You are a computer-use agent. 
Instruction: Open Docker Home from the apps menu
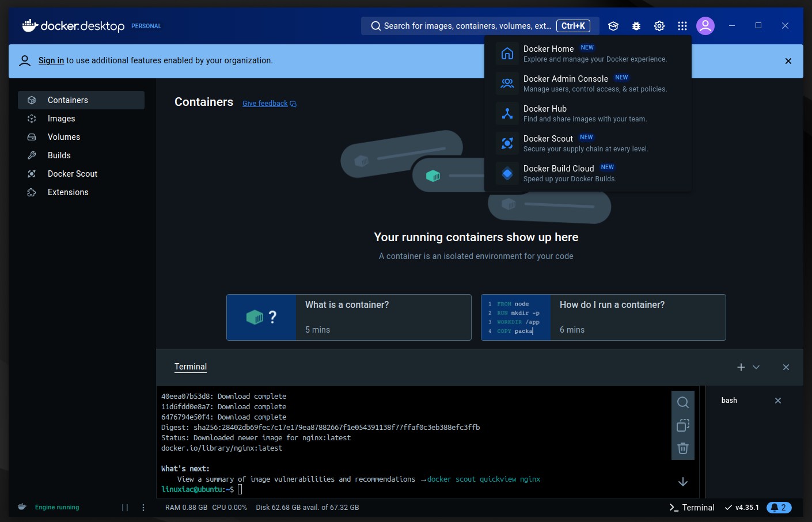(588, 54)
